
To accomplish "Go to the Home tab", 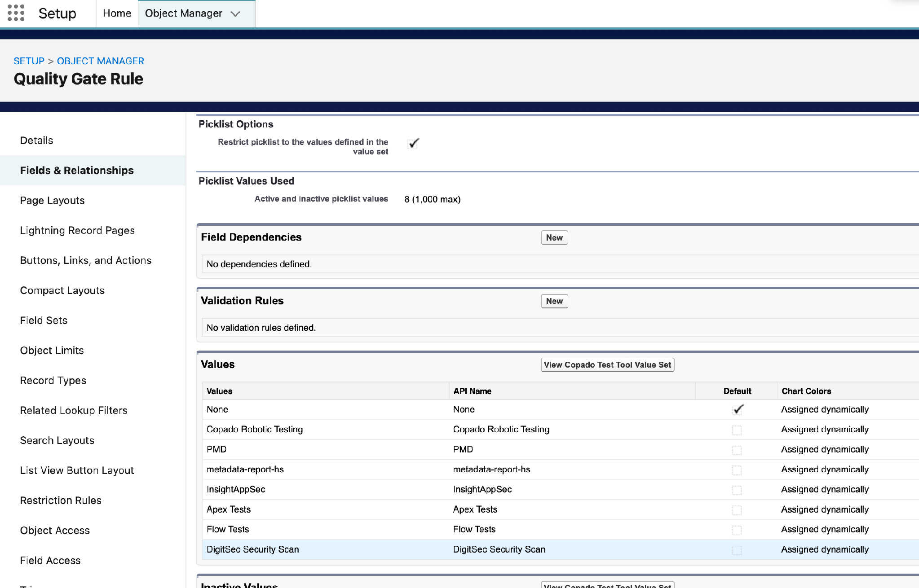I will [117, 13].
